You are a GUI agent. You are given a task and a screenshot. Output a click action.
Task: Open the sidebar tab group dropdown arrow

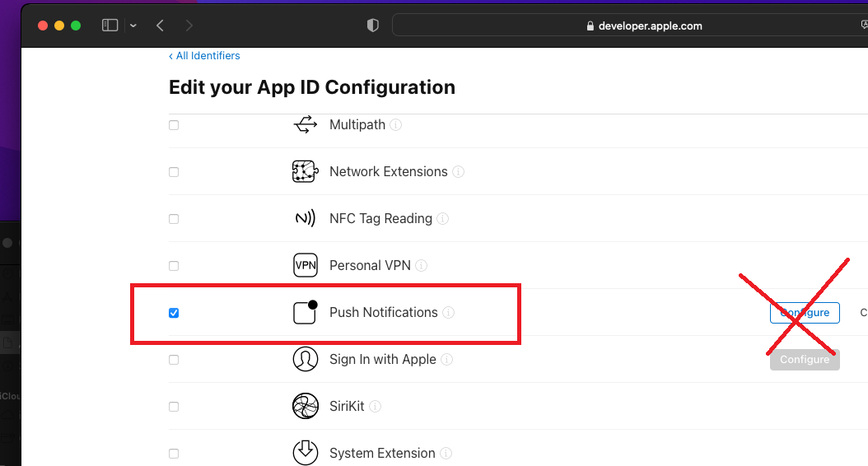(133, 26)
